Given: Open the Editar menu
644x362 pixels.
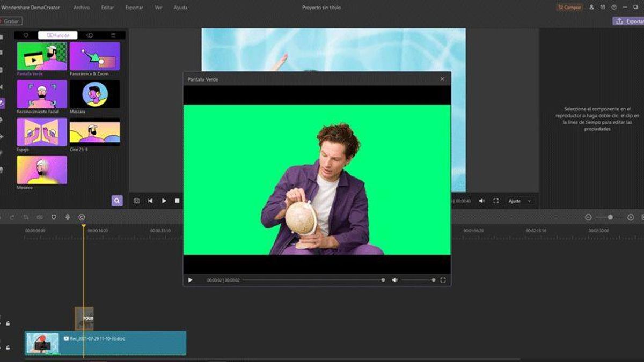Looking at the screenshot, I should (x=107, y=8).
